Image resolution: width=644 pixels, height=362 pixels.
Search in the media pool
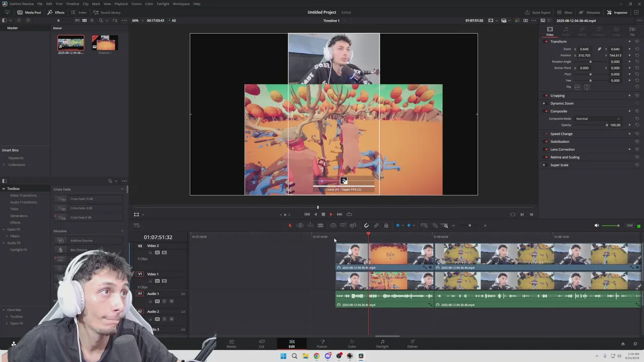pyautogui.click(x=101, y=21)
